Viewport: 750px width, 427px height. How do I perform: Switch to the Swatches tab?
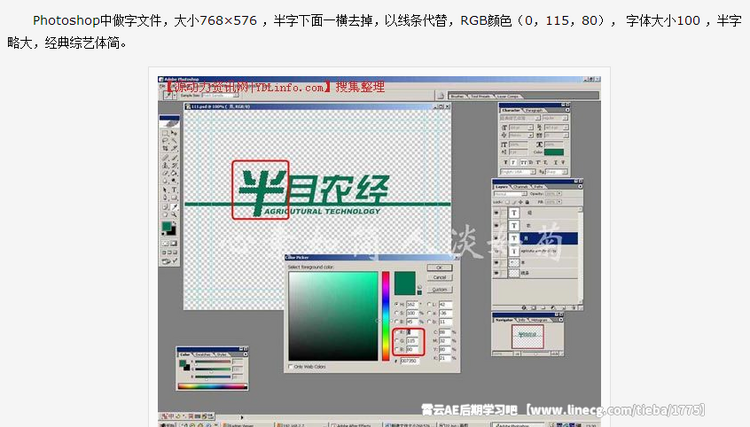point(204,355)
